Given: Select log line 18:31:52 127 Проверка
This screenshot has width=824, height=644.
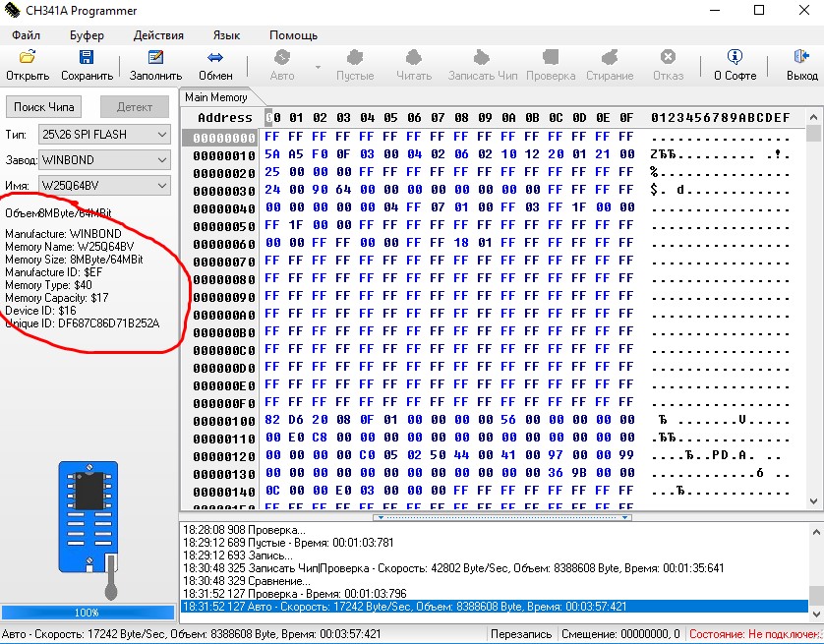Looking at the screenshot, I should (x=295, y=594).
